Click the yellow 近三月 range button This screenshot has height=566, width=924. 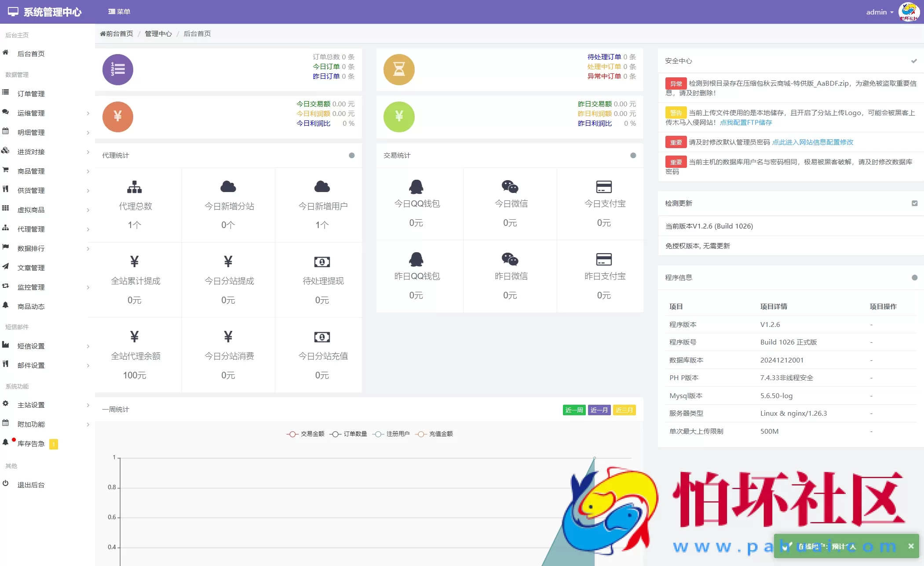click(624, 410)
